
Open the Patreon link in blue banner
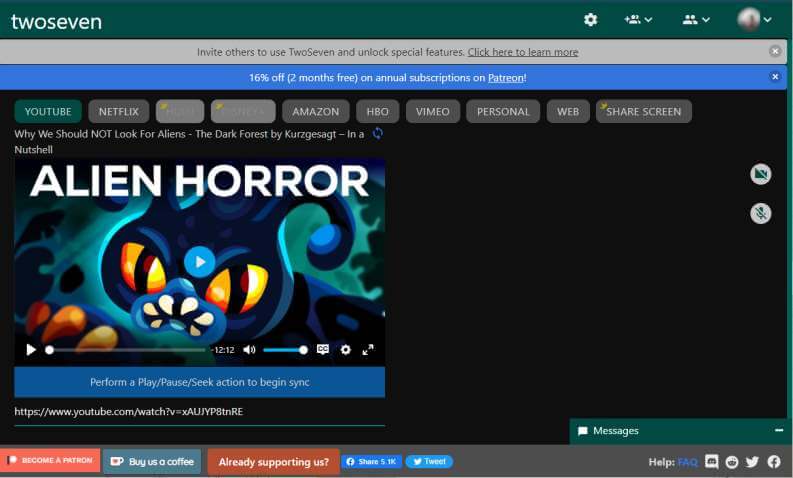[x=506, y=78]
